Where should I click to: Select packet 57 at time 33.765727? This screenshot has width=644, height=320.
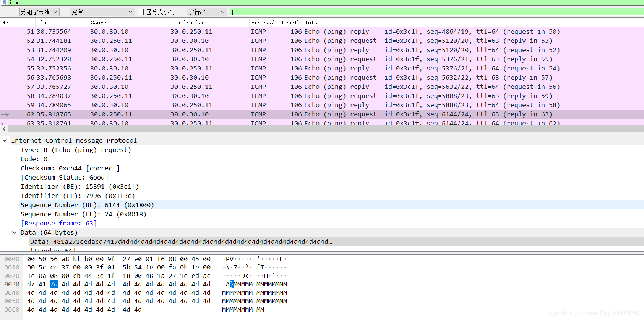pos(322,87)
